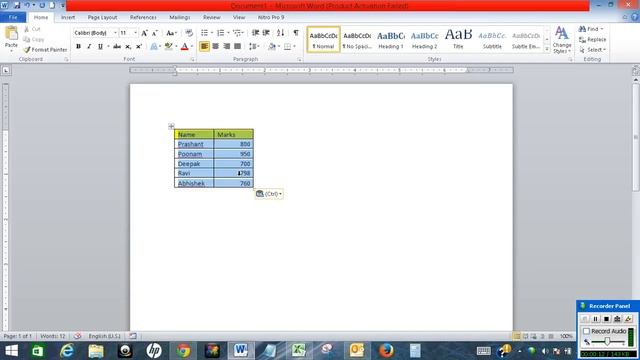Toggle the bullets list
Viewport: 640px width, 360px height.
pos(204,33)
